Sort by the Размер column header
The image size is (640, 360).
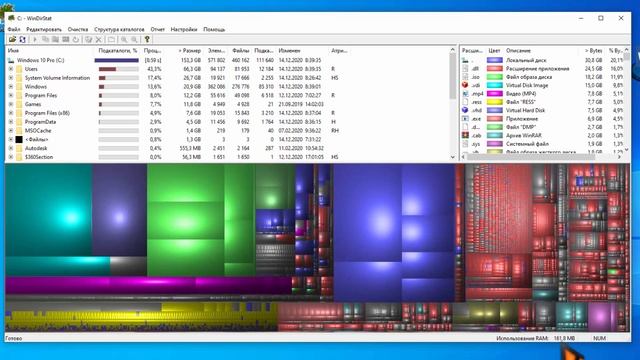(x=190, y=51)
